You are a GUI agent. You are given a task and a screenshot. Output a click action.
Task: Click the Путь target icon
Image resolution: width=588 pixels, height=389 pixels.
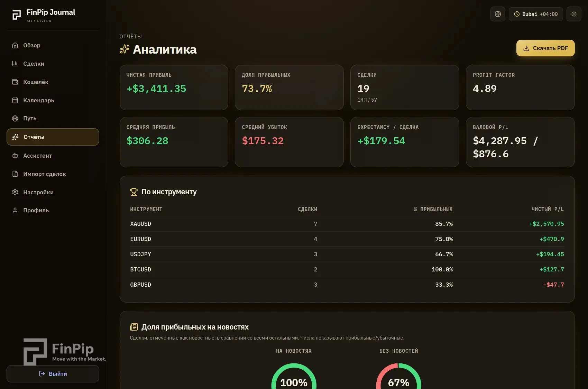pos(15,118)
